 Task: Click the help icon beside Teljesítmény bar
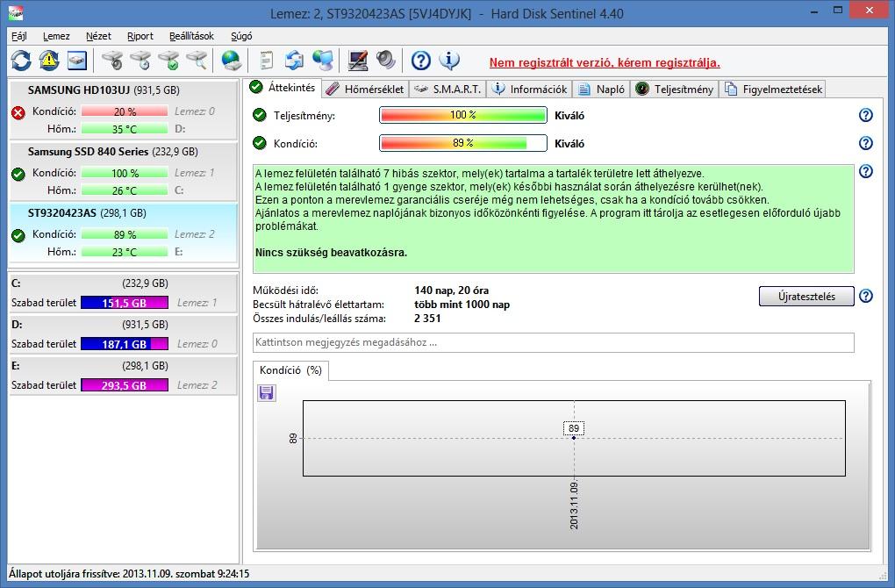pyautogui.click(x=866, y=115)
